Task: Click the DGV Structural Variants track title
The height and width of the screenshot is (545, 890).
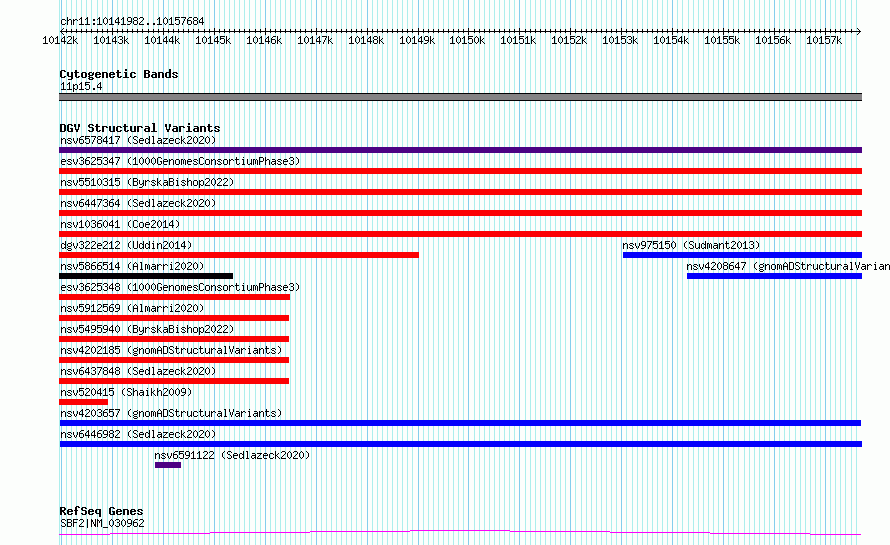Action: 140,128
